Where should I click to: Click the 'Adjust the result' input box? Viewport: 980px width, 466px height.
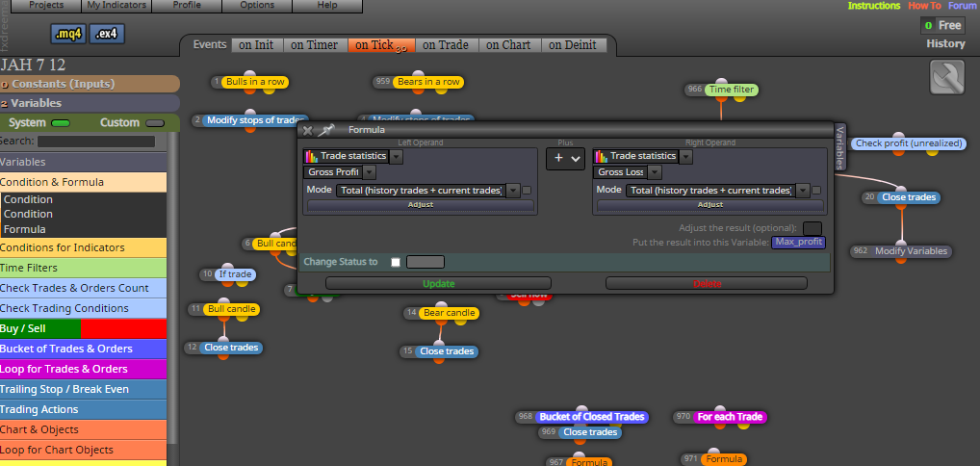pyautogui.click(x=812, y=228)
